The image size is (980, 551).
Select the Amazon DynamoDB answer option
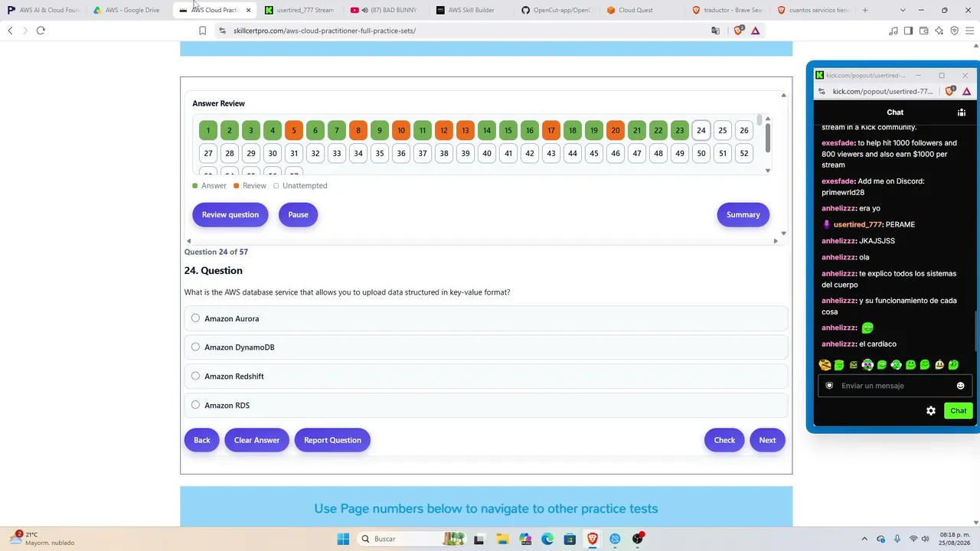pos(485,347)
